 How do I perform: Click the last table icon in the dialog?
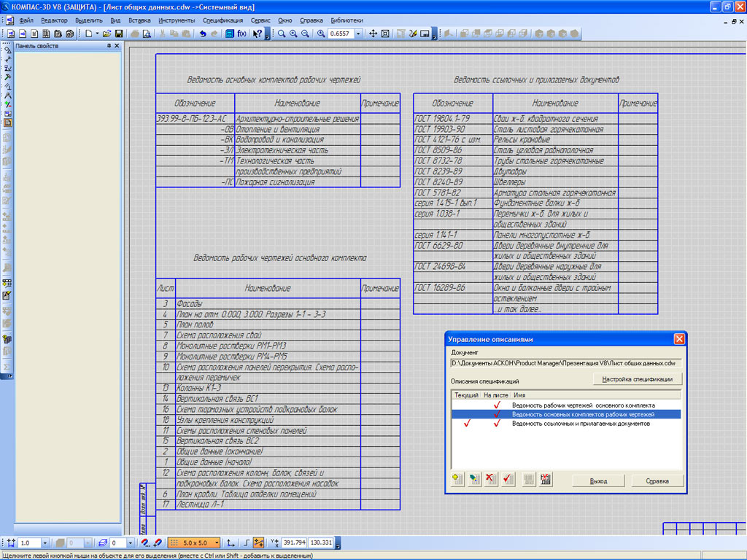(x=546, y=479)
